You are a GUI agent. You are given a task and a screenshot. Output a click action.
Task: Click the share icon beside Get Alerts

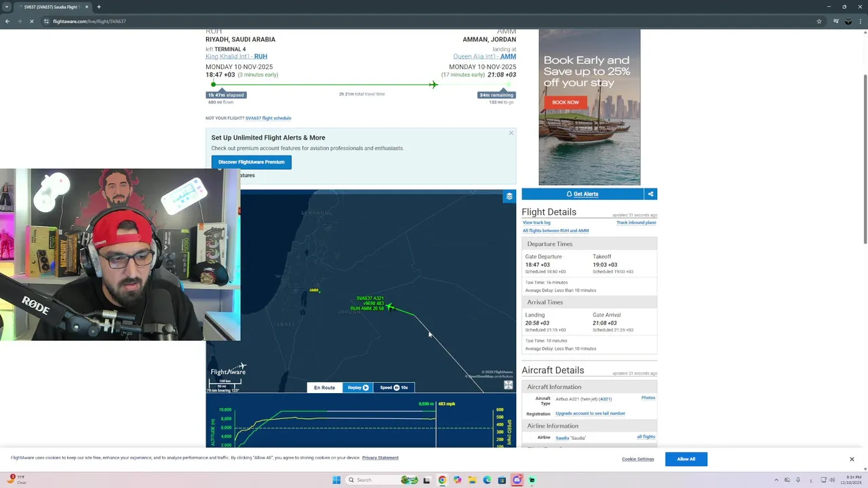(x=650, y=194)
